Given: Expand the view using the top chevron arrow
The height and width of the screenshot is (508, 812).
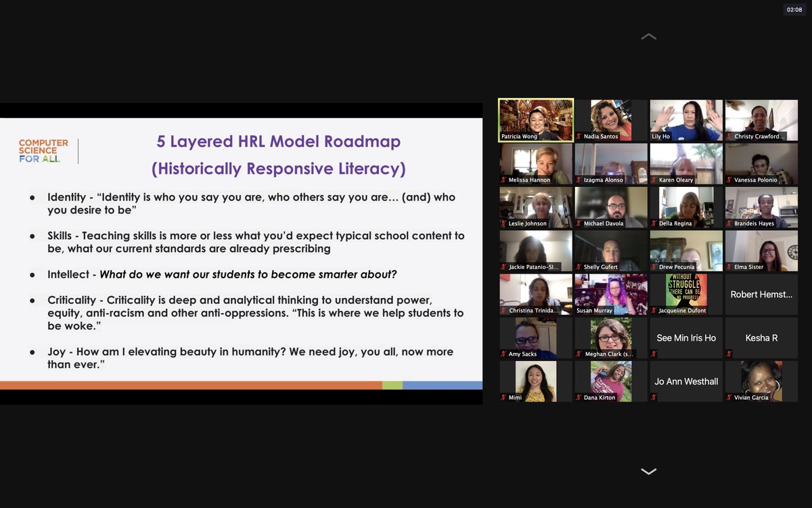Looking at the screenshot, I should (648, 35).
